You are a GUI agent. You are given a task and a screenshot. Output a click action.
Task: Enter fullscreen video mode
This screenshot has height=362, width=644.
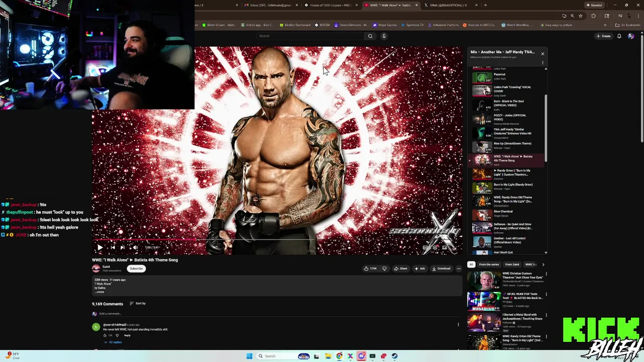coord(454,247)
